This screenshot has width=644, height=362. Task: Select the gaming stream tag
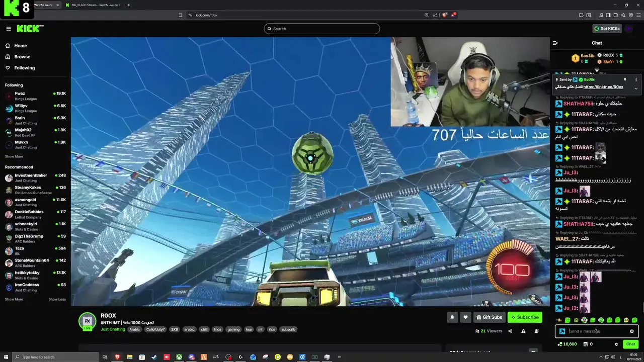[233, 329]
